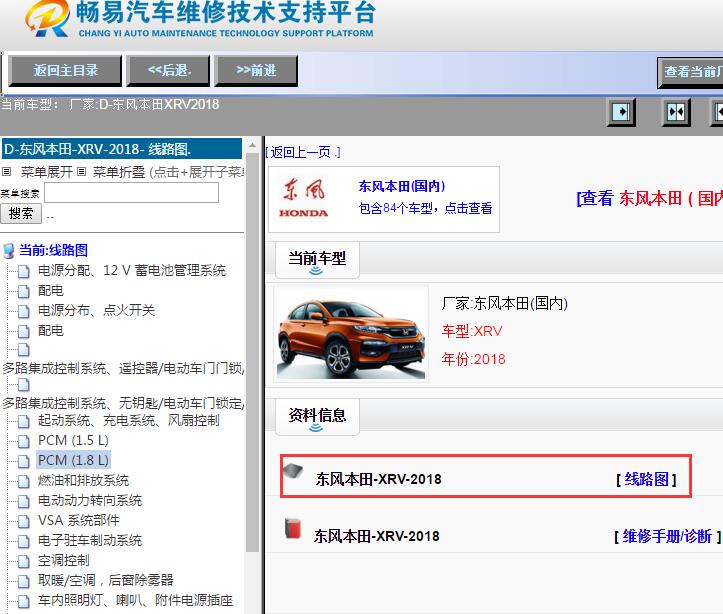Open the first 配电 tree entry icon
This screenshot has width=723, height=614.
pyautogui.click(x=24, y=291)
